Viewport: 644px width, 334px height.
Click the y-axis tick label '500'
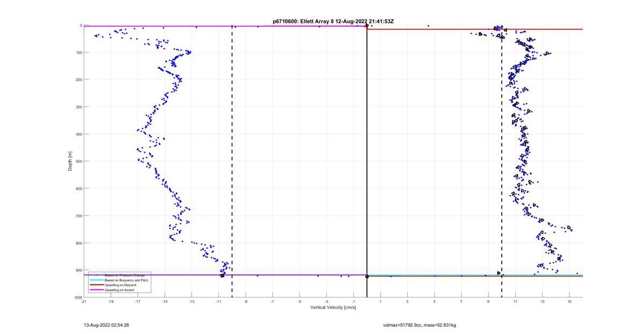(78, 161)
